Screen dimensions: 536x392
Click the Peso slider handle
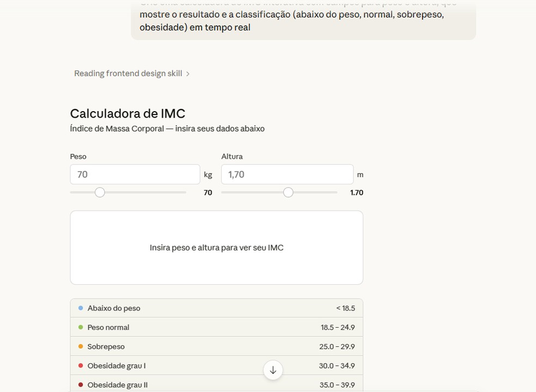[100, 192]
